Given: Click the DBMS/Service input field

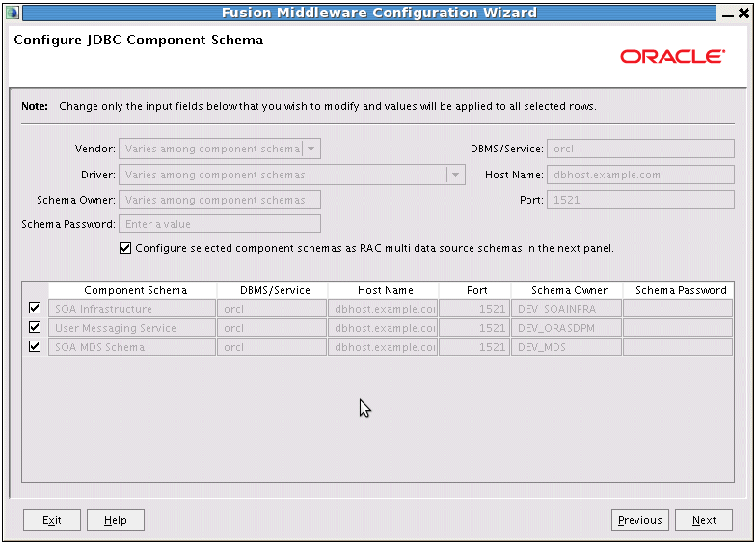Looking at the screenshot, I should [640, 149].
